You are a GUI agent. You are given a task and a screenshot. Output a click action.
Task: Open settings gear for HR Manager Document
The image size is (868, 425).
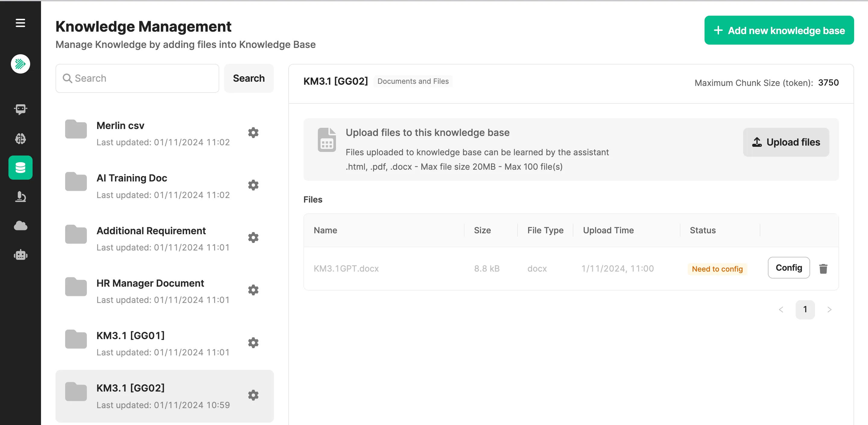pos(253,290)
